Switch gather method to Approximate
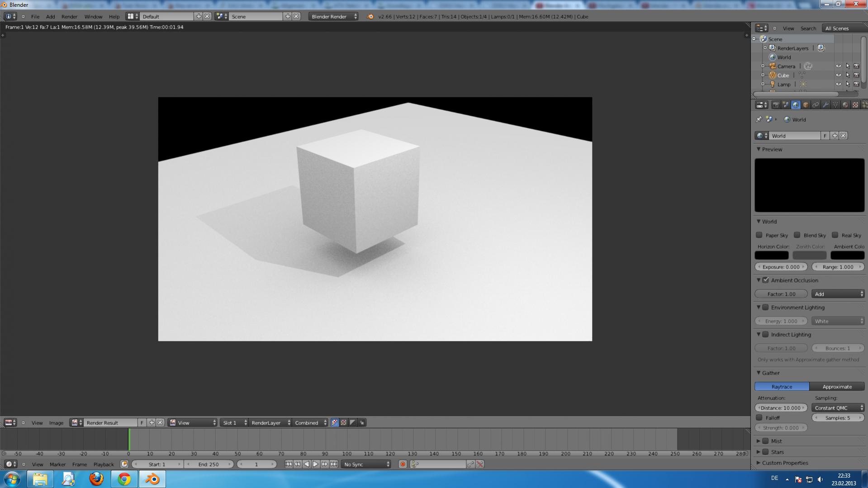Screen dimensions: 868x488 [x=837, y=386]
